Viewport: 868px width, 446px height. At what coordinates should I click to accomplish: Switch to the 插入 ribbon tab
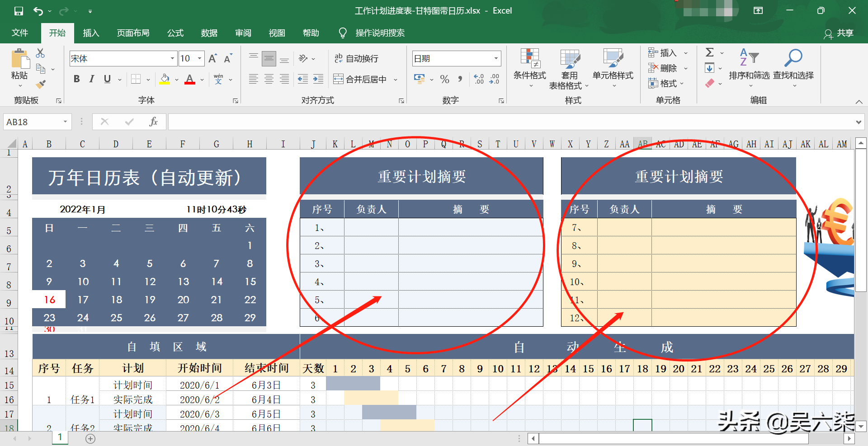(x=91, y=33)
